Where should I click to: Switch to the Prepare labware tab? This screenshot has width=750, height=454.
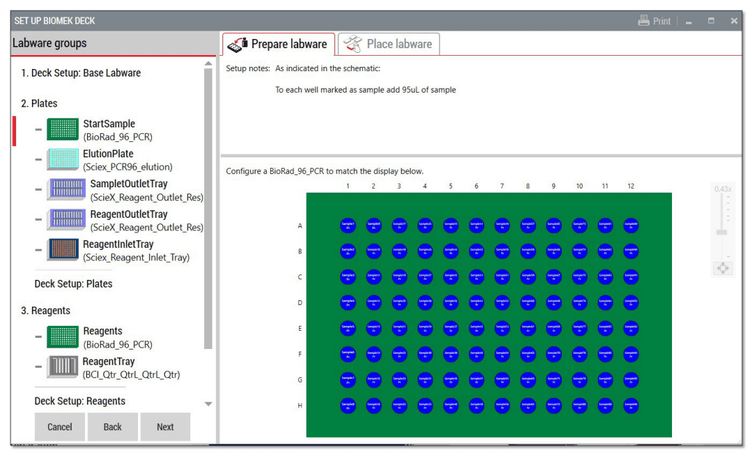(x=278, y=44)
